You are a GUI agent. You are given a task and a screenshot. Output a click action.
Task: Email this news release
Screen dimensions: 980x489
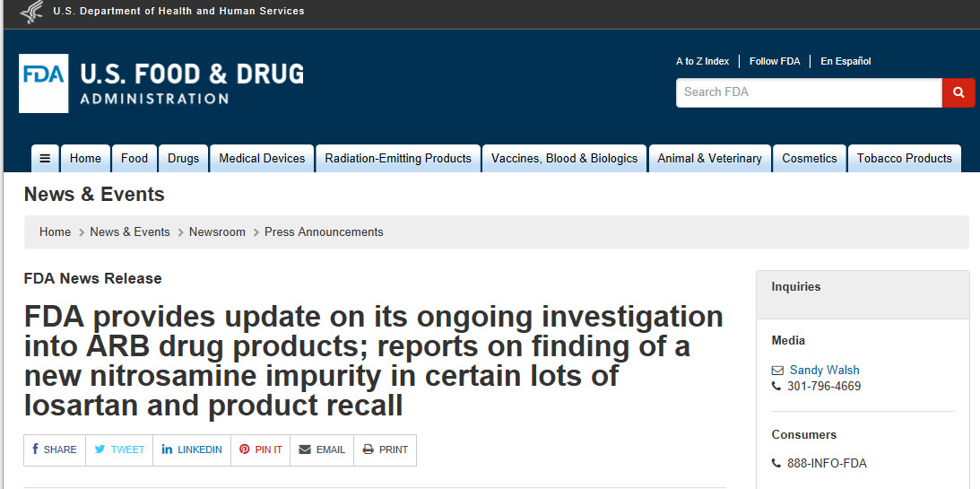[322, 450]
